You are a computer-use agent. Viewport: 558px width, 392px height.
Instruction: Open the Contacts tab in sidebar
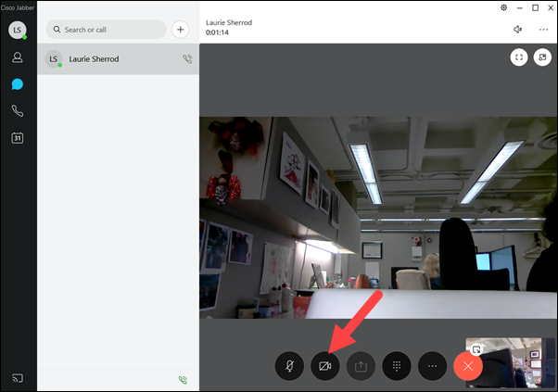point(17,57)
